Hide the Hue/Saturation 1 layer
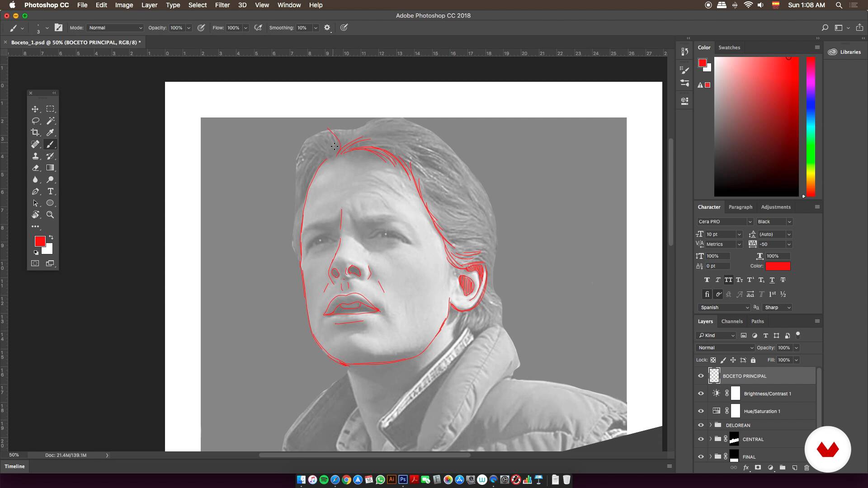Screen dimensions: 868x488 tap(701, 411)
